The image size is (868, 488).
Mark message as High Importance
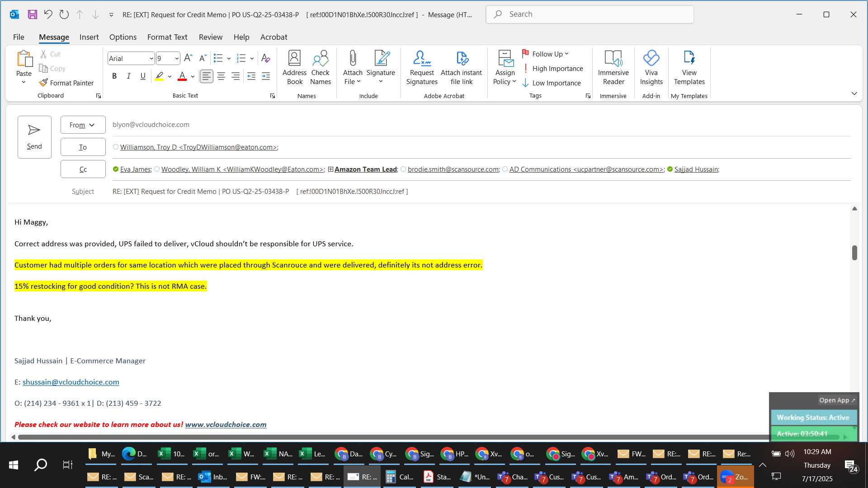[552, 68]
